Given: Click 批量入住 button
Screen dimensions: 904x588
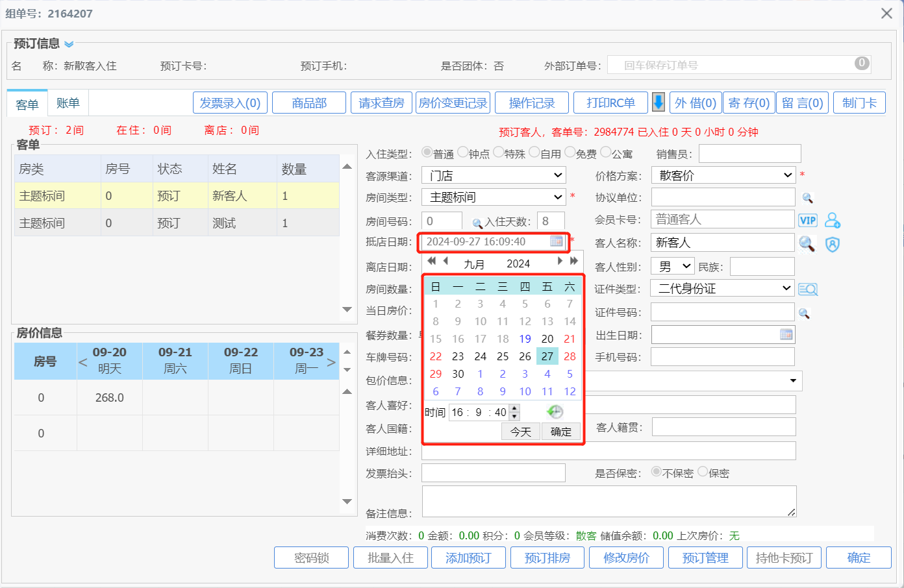Looking at the screenshot, I should [x=390, y=557].
